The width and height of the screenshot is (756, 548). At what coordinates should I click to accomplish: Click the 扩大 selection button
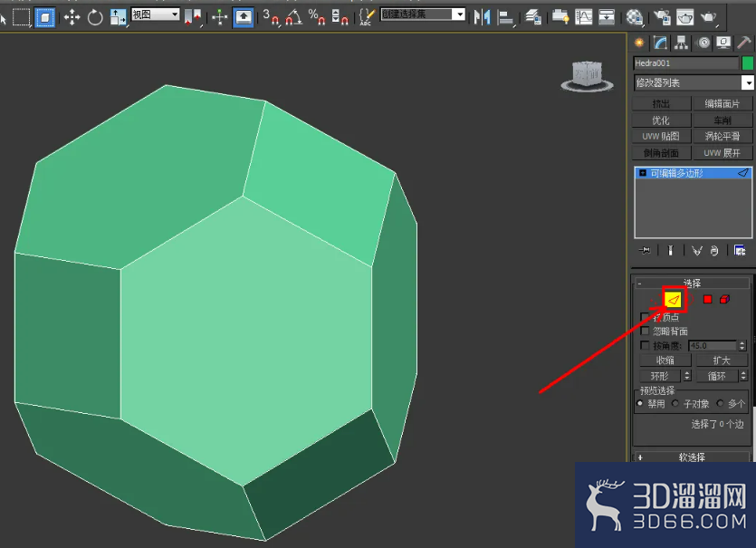click(722, 361)
